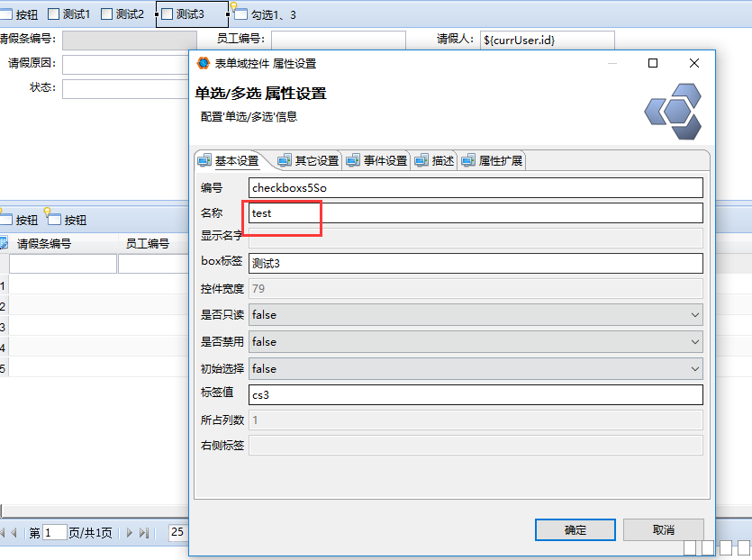Check the 测试3 checkbox
The image size is (752, 560).
(167, 14)
